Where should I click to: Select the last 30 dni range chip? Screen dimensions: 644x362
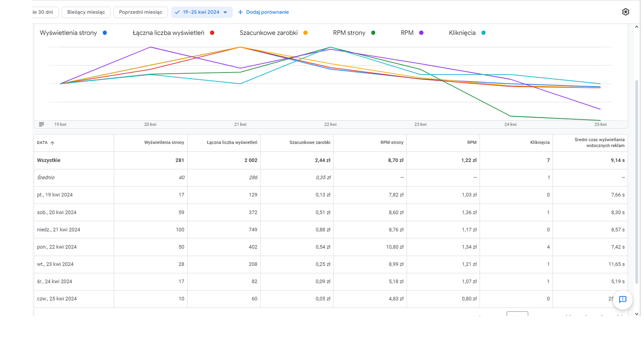click(44, 12)
